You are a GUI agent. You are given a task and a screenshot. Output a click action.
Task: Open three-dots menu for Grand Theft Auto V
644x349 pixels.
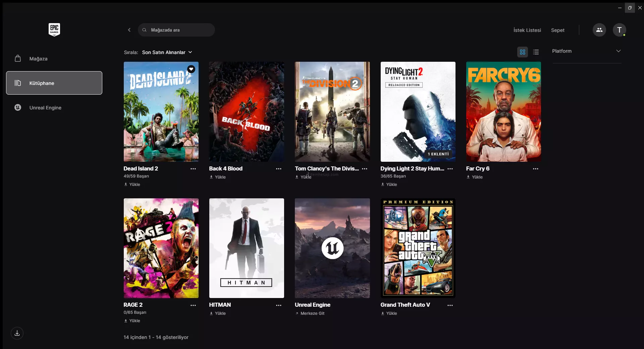[450, 305]
